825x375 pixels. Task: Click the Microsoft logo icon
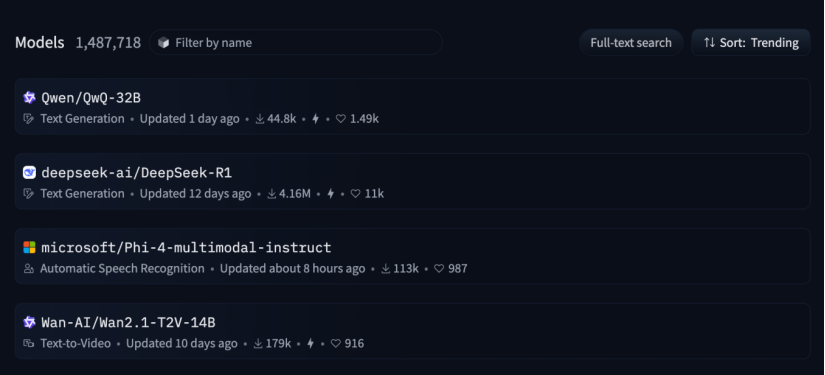29,247
